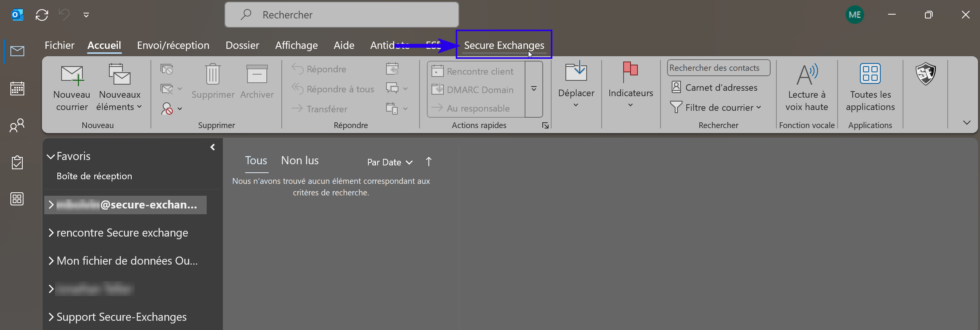The image size is (980, 330).
Task: Open the Actions rapides dialog launcher
Action: (x=545, y=125)
